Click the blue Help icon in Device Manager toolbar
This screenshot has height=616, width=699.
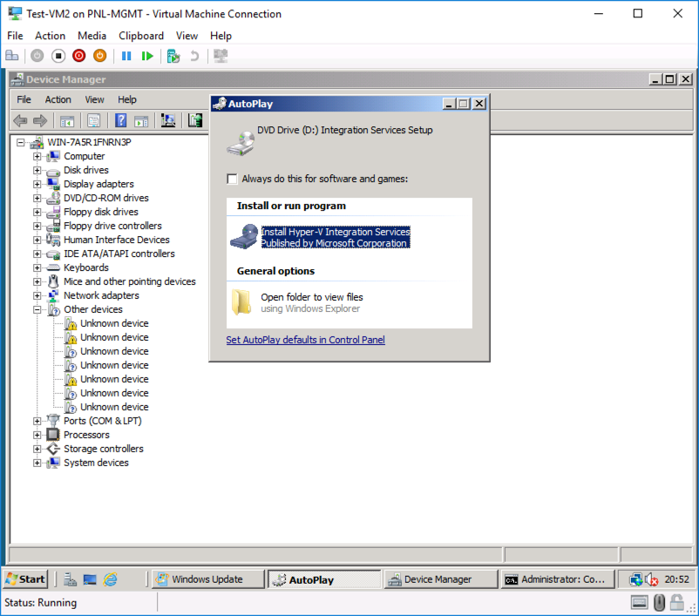tap(121, 120)
